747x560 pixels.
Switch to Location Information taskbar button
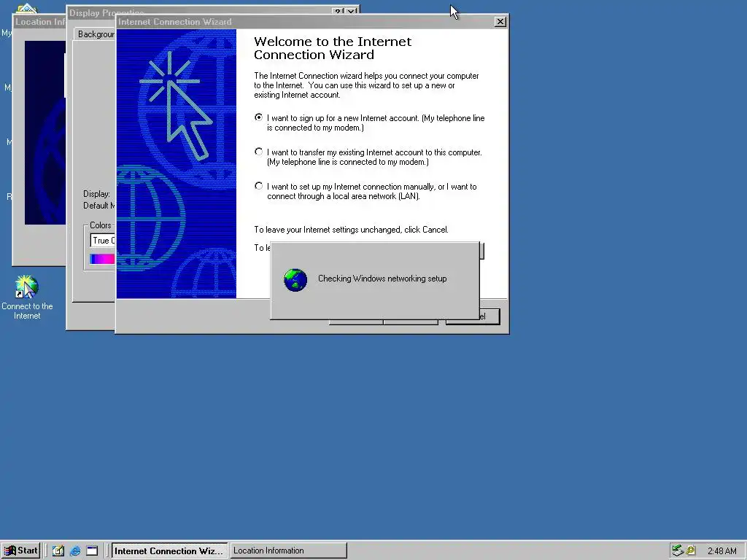[x=289, y=551]
